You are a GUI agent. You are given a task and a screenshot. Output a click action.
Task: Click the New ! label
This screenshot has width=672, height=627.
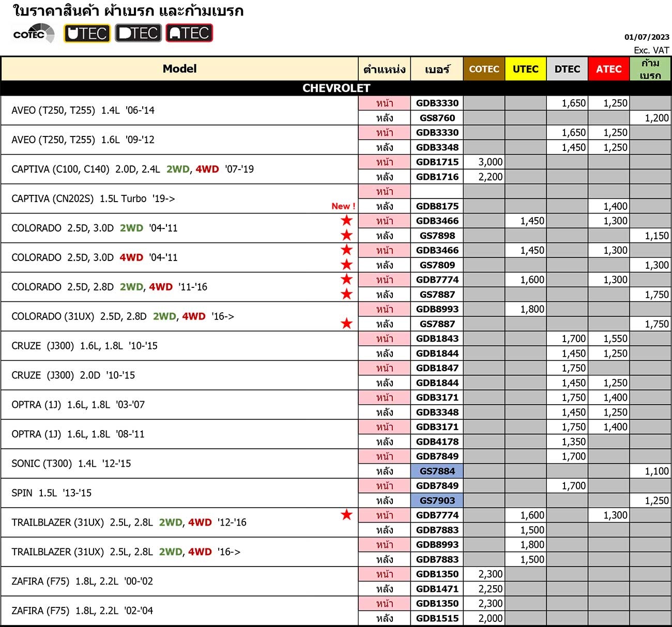point(343,206)
